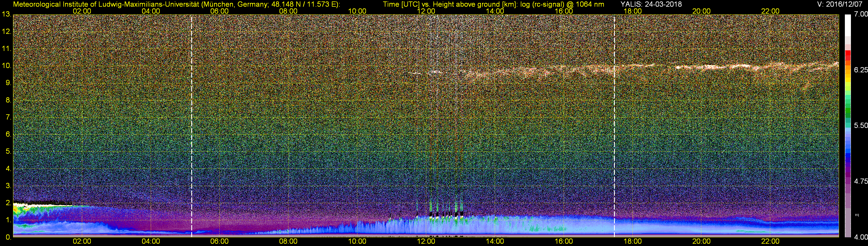Click the 7.00 colorbar value
868x246 pixels.
pos(861,14)
